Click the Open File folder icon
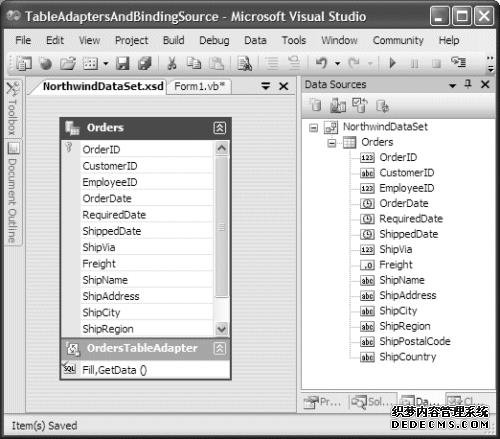The height and width of the screenshot is (439, 500). tap(68, 63)
